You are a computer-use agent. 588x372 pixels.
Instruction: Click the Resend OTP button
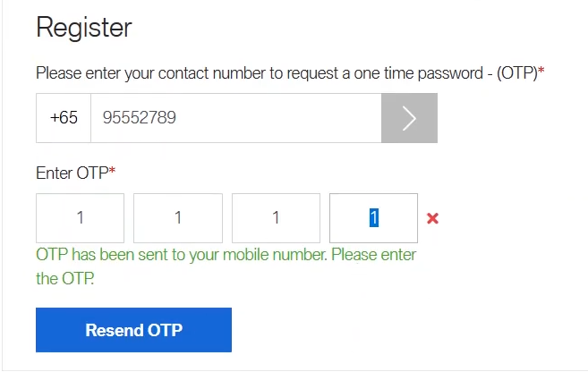133,330
